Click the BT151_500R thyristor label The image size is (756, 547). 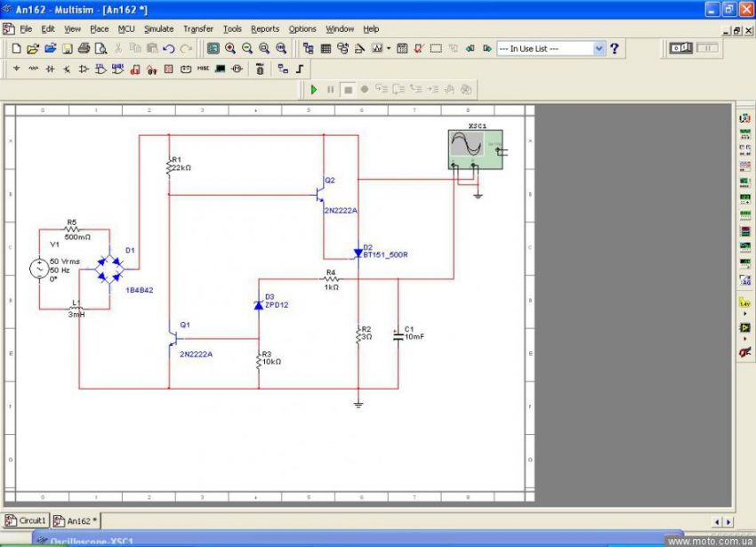[x=385, y=254]
